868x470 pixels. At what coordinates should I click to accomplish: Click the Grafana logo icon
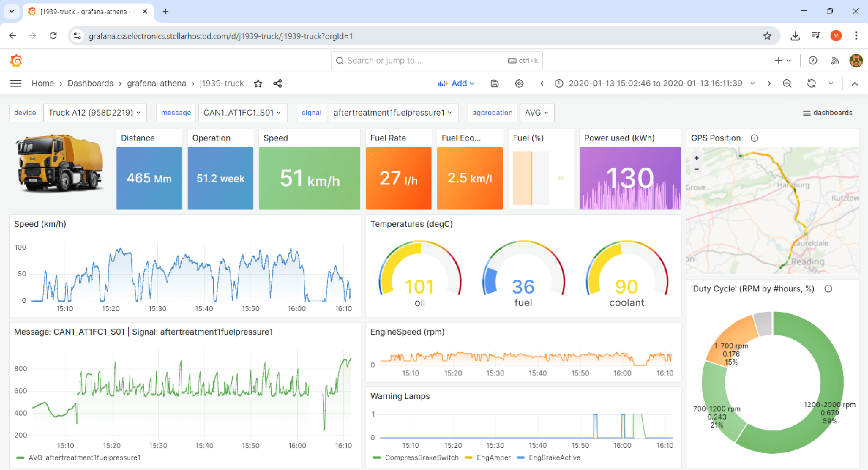16,60
